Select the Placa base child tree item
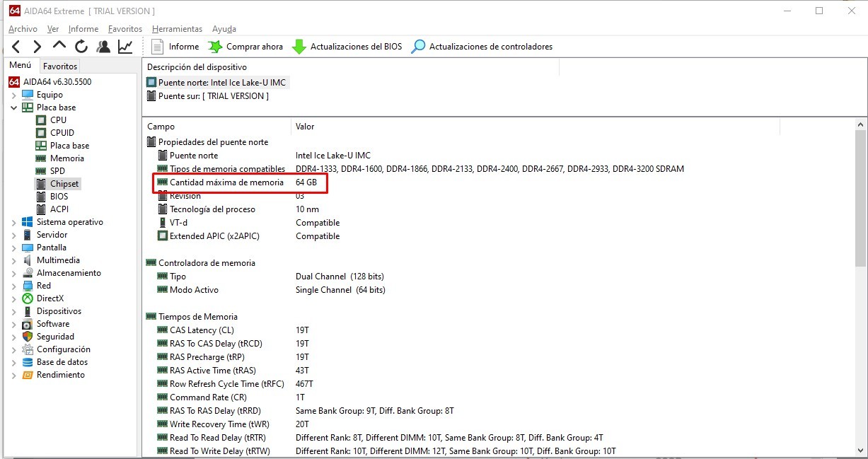This screenshot has width=868, height=459. pyautogui.click(x=69, y=146)
